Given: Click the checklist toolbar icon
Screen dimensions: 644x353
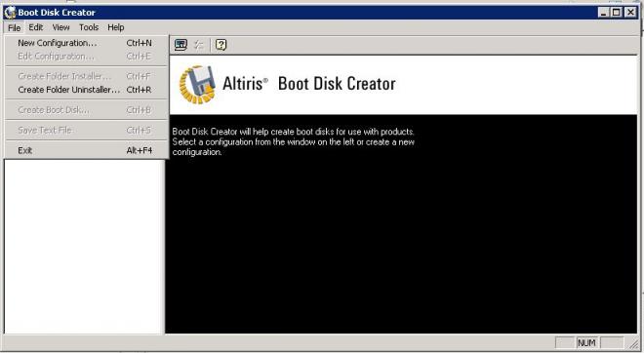Looking at the screenshot, I should [199, 45].
